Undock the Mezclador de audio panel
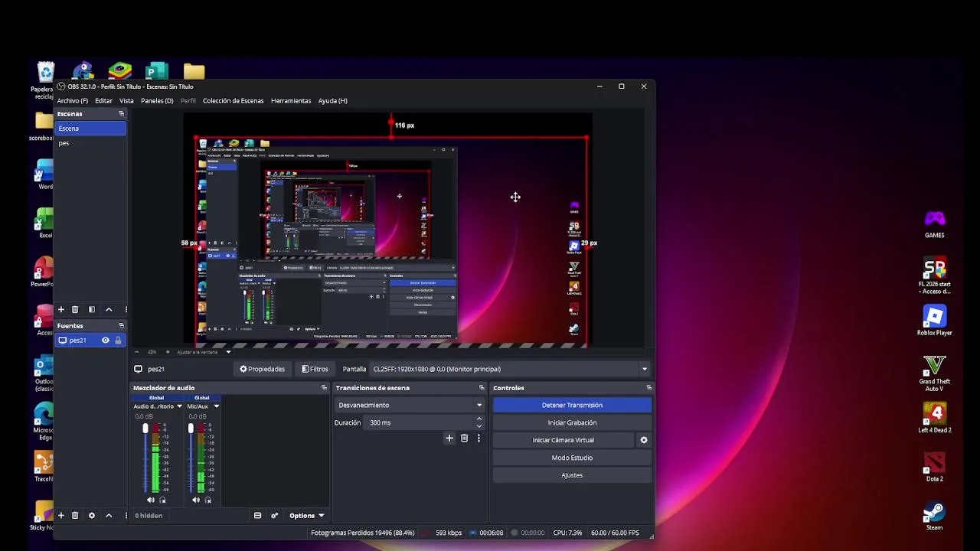 click(324, 388)
